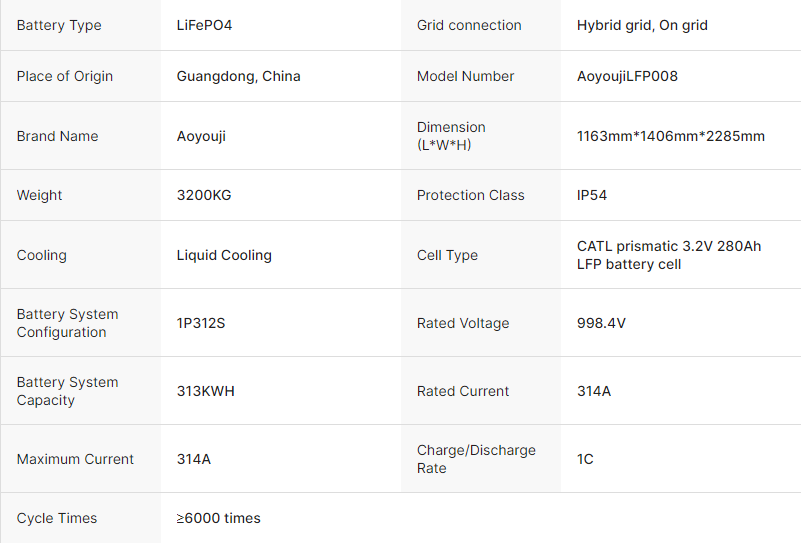Click the Hybrid grid, On grid value

642,25
